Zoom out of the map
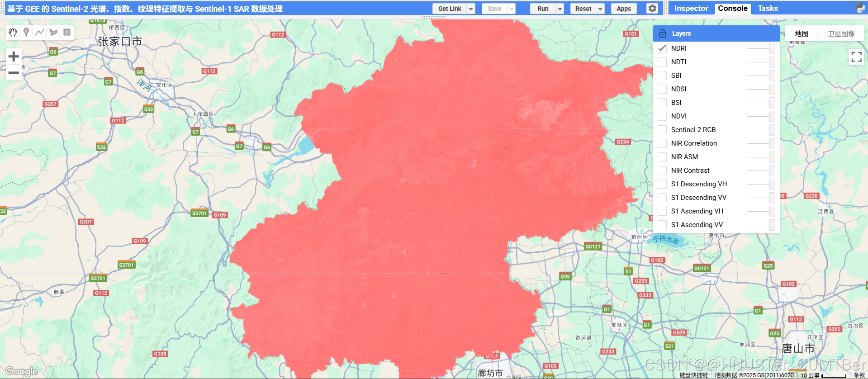The width and height of the screenshot is (868, 379). [x=14, y=72]
